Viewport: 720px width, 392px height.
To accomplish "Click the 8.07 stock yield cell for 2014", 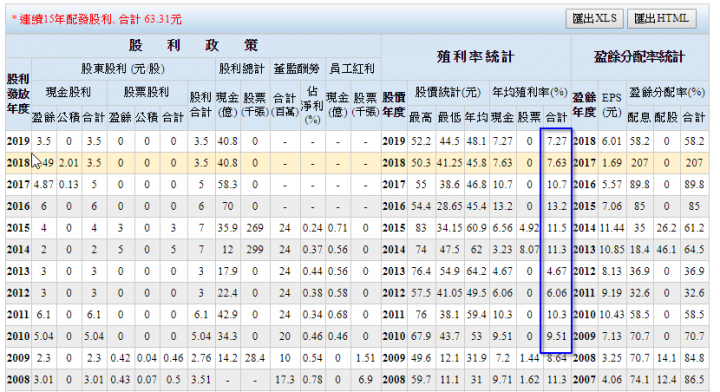I will (529, 249).
